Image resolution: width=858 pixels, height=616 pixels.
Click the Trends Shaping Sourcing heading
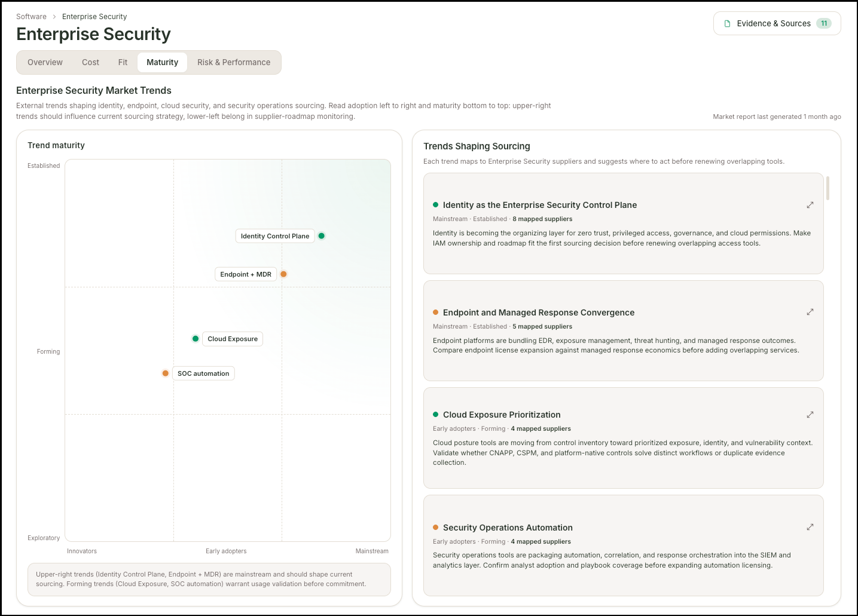[x=477, y=146]
